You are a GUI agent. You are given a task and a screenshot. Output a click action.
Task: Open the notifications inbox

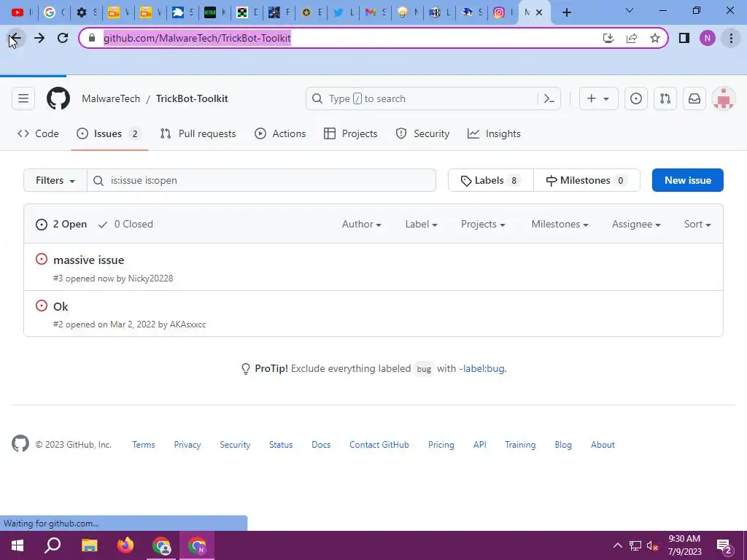(694, 98)
